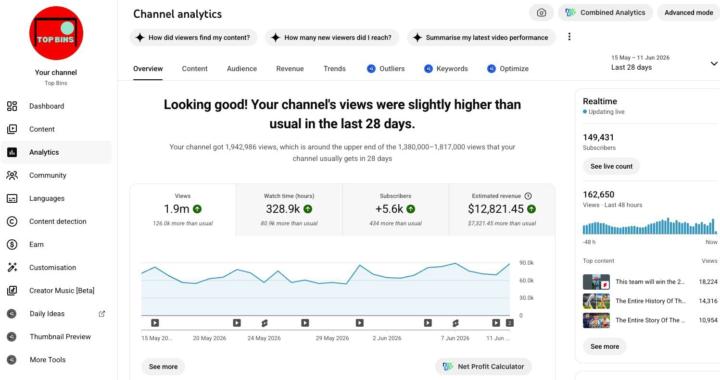Open the Net Profit Calculator

483,367
